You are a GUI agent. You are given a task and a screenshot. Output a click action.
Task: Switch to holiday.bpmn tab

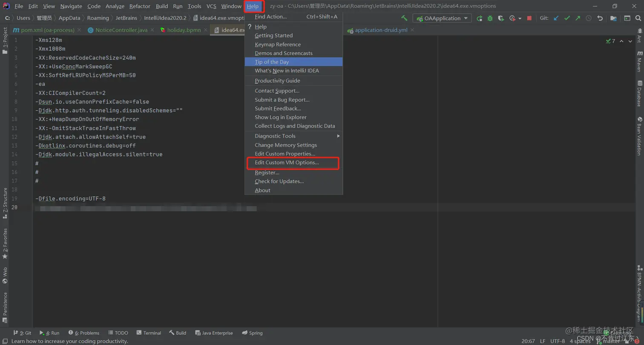tap(184, 30)
